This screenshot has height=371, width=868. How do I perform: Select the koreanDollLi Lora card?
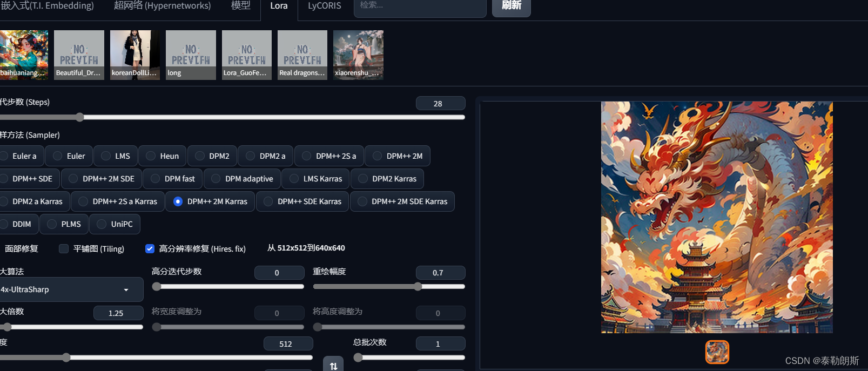[135, 55]
